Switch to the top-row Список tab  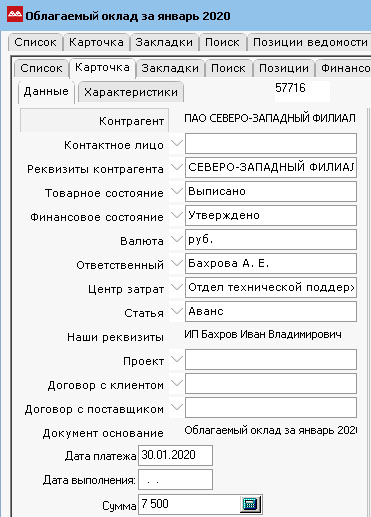point(35,43)
